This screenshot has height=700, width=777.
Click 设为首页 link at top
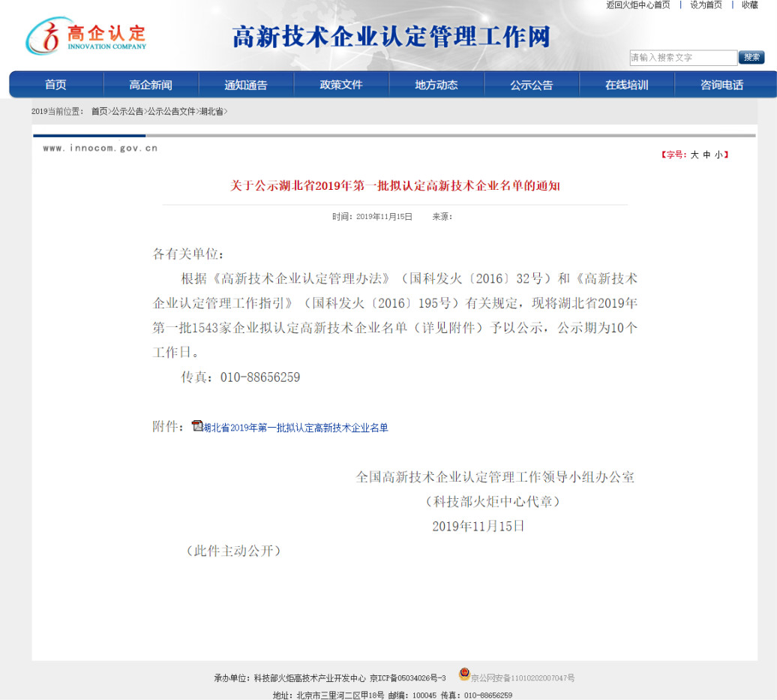tap(706, 5)
